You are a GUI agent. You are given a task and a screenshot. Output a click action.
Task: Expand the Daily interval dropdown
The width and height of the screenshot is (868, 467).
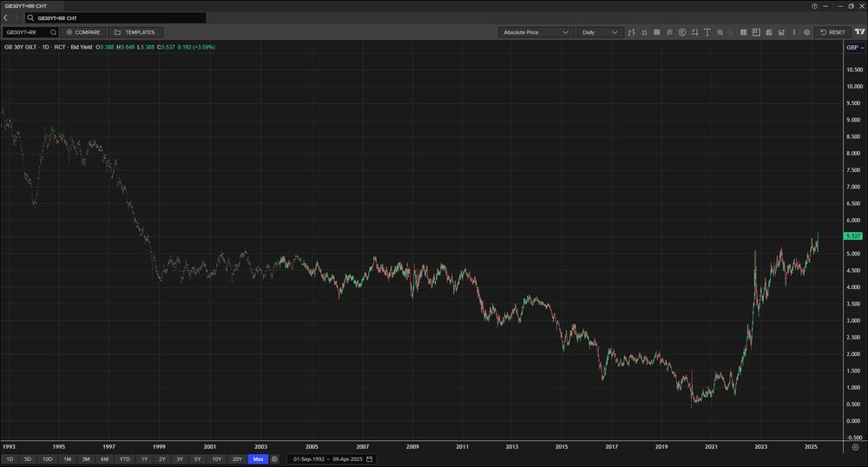(600, 33)
